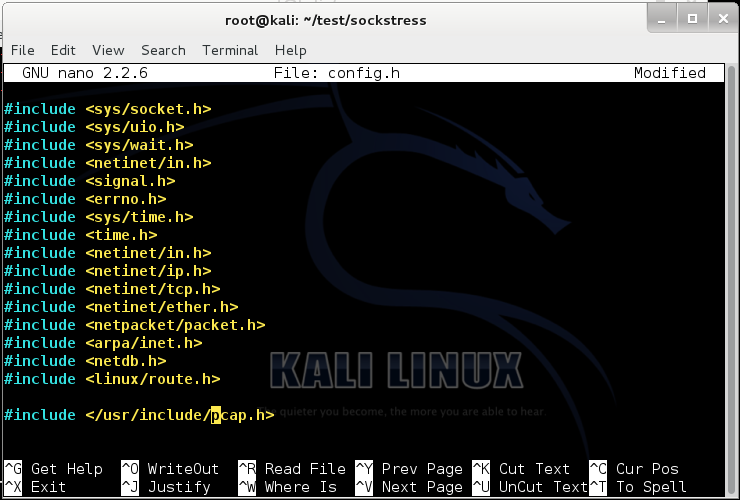Open the Search menu
Viewport: 740px width, 500px height.
tap(163, 50)
